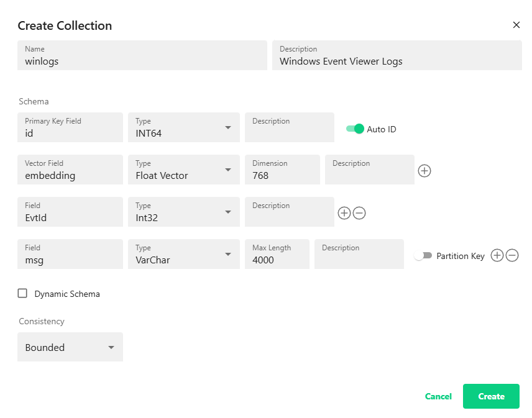This screenshot has height=418, width=532.
Task: Click the Partition Key label
Action: (461, 256)
